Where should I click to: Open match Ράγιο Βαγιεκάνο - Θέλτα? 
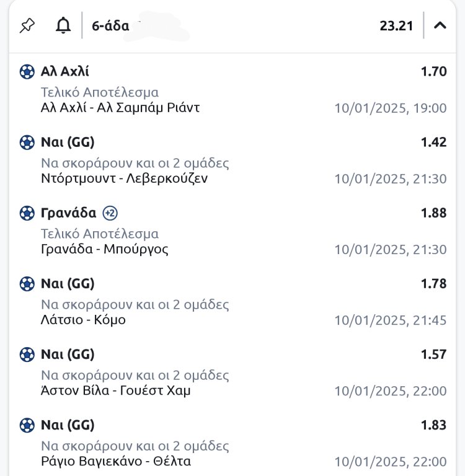[116, 461]
